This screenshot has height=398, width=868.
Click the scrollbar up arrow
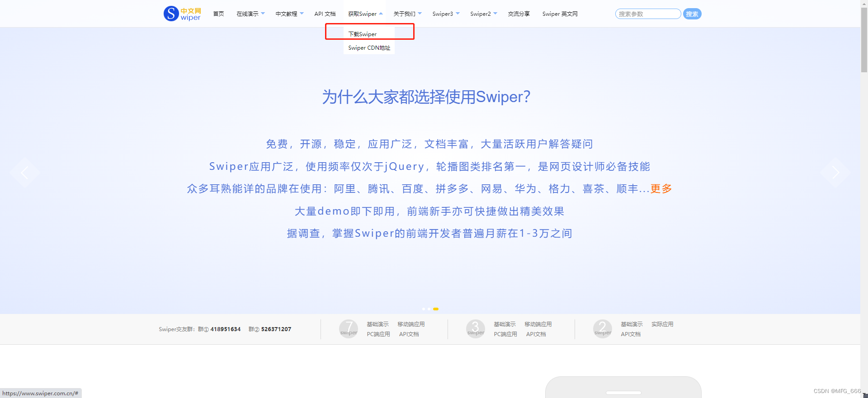click(x=864, y=4)
